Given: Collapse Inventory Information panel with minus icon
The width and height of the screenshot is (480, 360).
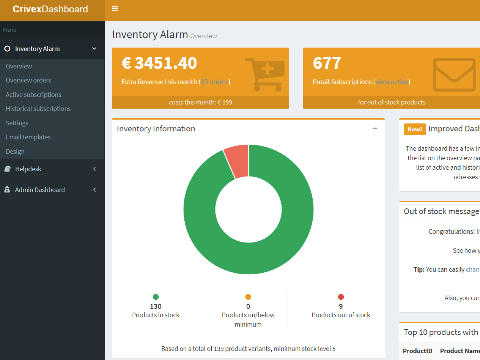Looking at the screenshot, I should click(x=375, y=129).
